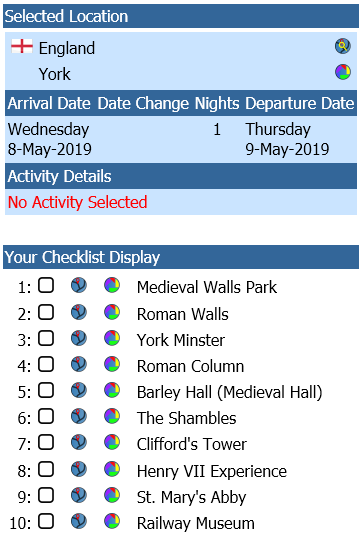Screen dimensions: 361x534
Task: Click the York color wheel icon
Action: click(x=343, y=72)
